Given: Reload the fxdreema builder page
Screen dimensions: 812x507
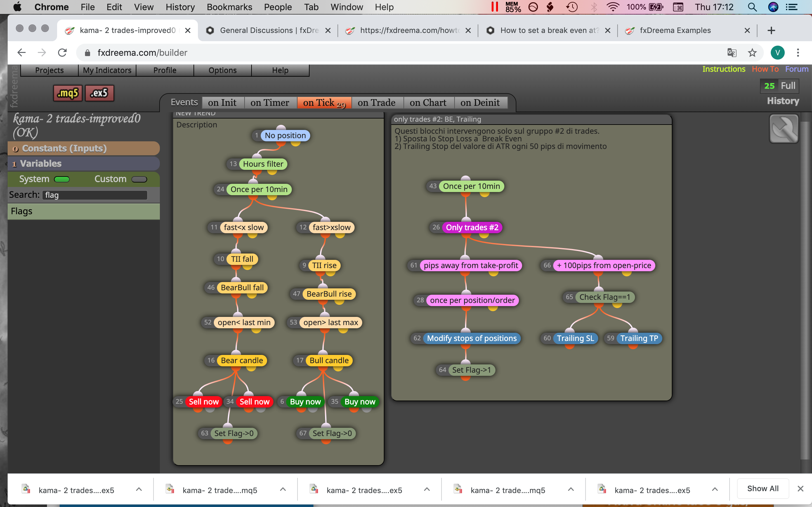Looking at the screenshot, I should (x=62, y=53).
